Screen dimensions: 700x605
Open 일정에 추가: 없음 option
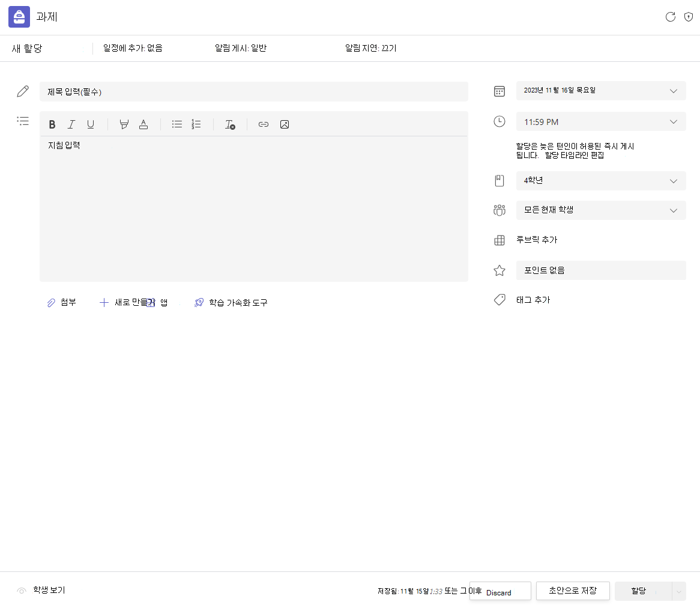tap(133, 48)
